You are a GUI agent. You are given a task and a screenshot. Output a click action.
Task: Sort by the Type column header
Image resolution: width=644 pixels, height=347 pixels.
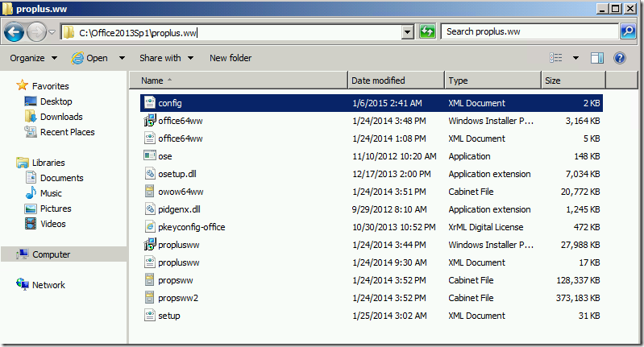[492, 81]
